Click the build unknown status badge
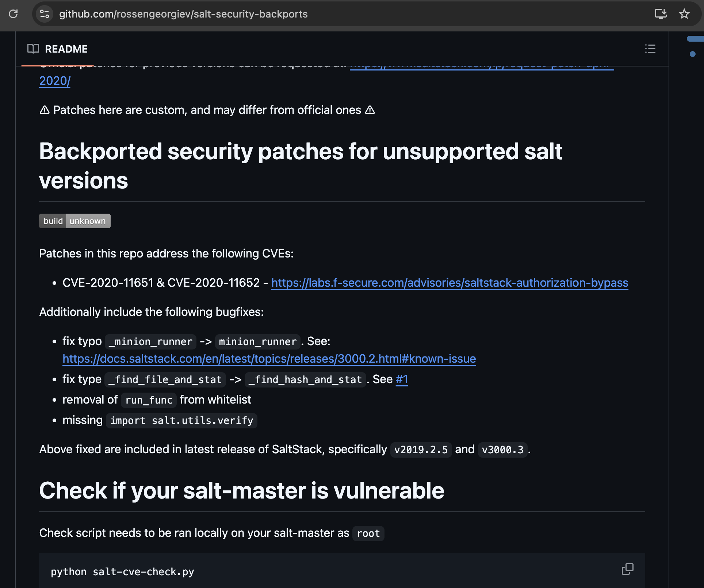Image resolution: width=704 pixels, height=588 pixels. pyautogui.click(x=75, y=221)
